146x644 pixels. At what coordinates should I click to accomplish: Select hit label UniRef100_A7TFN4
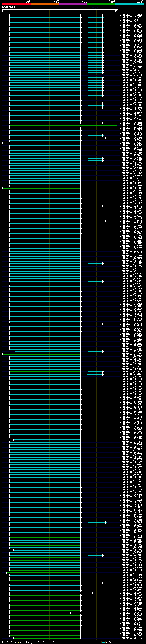131,630
